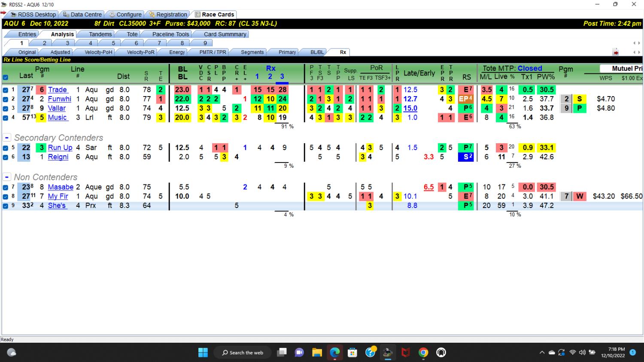
Task: Click the right arrow of the race-number tab scroller
Action: tap(639, 43)
